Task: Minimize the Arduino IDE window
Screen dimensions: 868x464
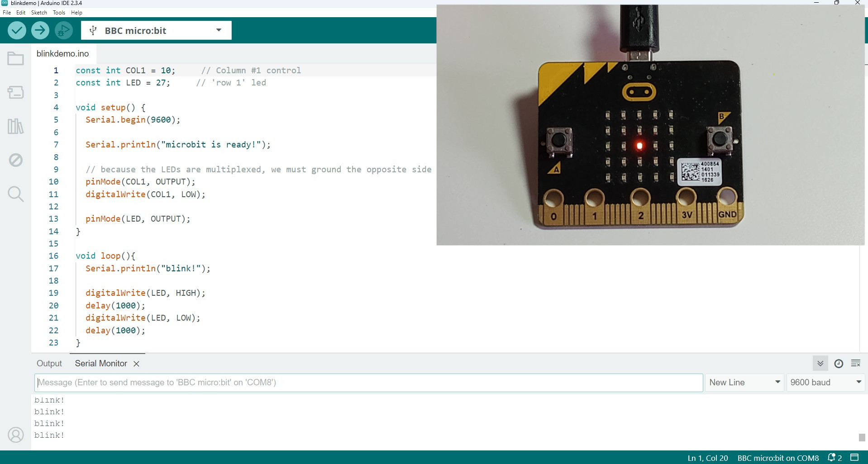Action: (816, 3)
